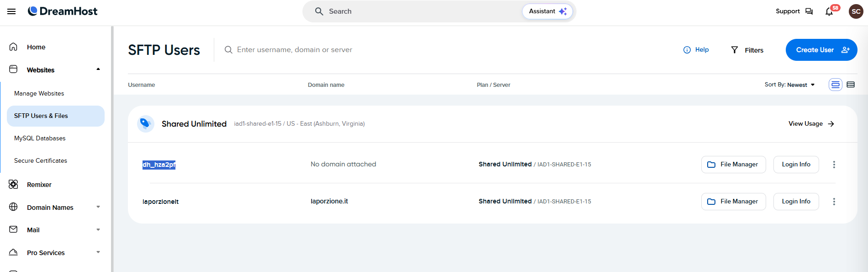
Task: Open Login Info for dh_hza2pf
Action: (796, 165)
